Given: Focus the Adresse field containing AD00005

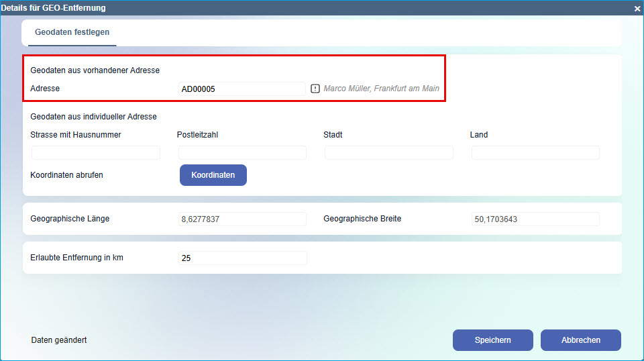Looking at the screenshot, I should pos(242,89).
